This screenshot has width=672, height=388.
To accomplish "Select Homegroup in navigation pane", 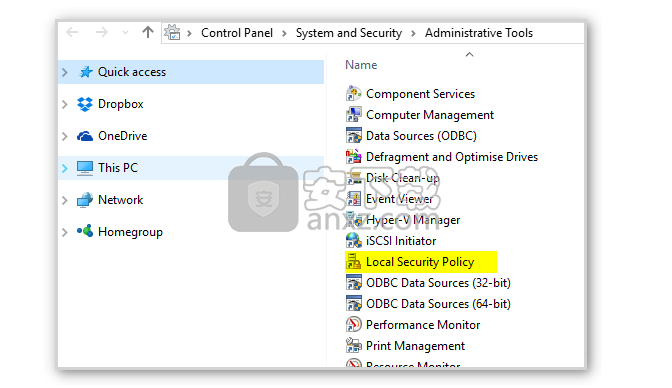I will click(130, 232).
